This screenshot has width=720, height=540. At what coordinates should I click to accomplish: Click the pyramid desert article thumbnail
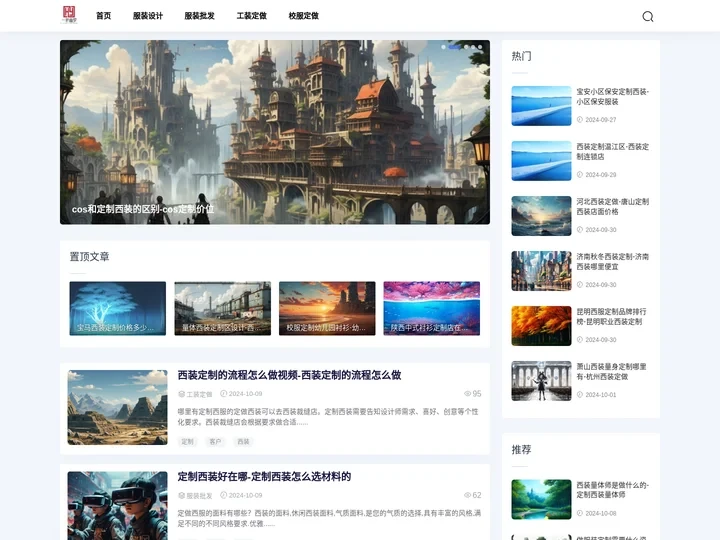point(118,407)
